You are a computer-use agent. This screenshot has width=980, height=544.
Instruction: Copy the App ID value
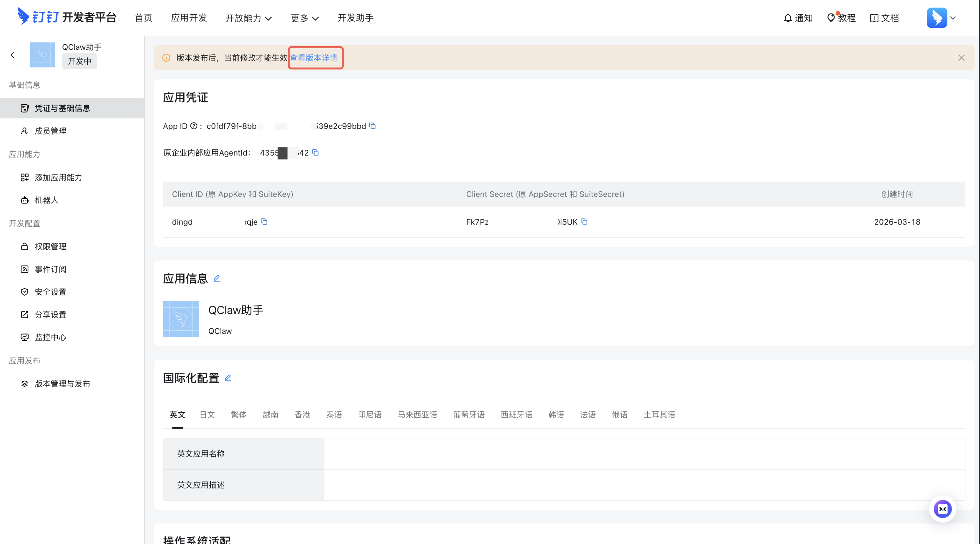click(x=372, y=126)
